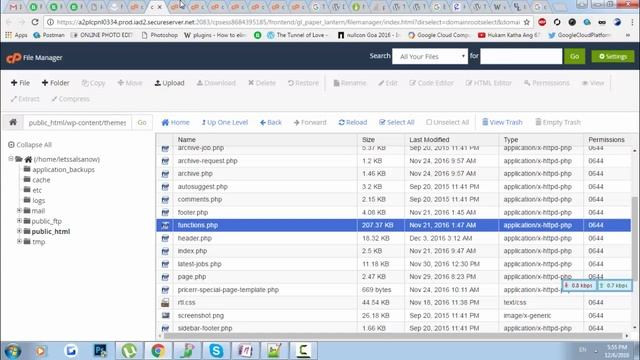The height and width of the screenshot is (360, 640).
Task: Click the Back navigation link
Action: pyautogui.click(x=271, y=122)
